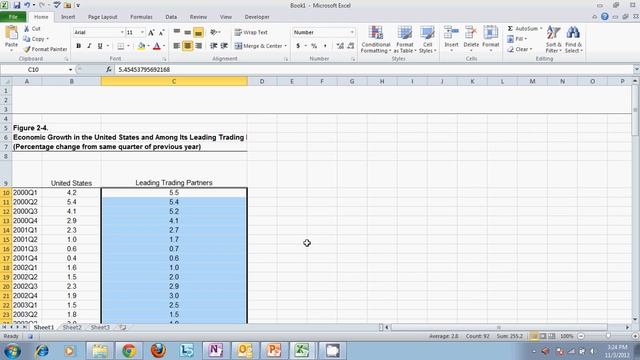The width and height of the screenshot is (640, 360).
Task: Switch to the Insert tab
Action: pyautogui.click(x=68, y=17)
